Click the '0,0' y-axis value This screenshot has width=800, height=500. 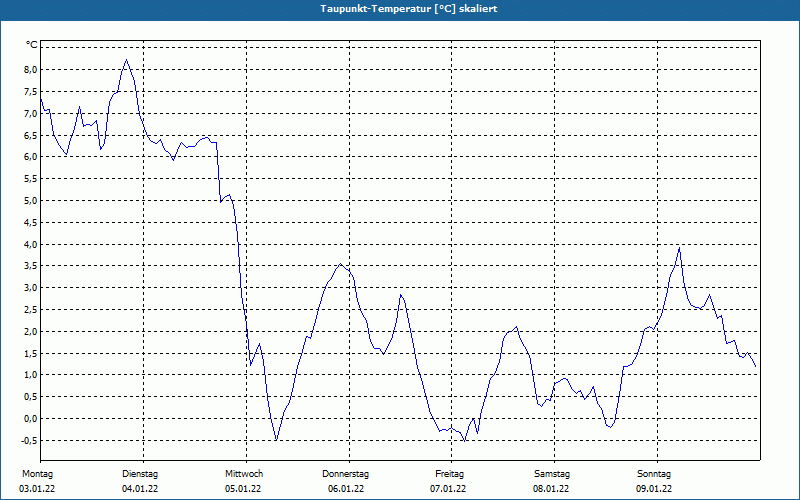click(31, 419)
